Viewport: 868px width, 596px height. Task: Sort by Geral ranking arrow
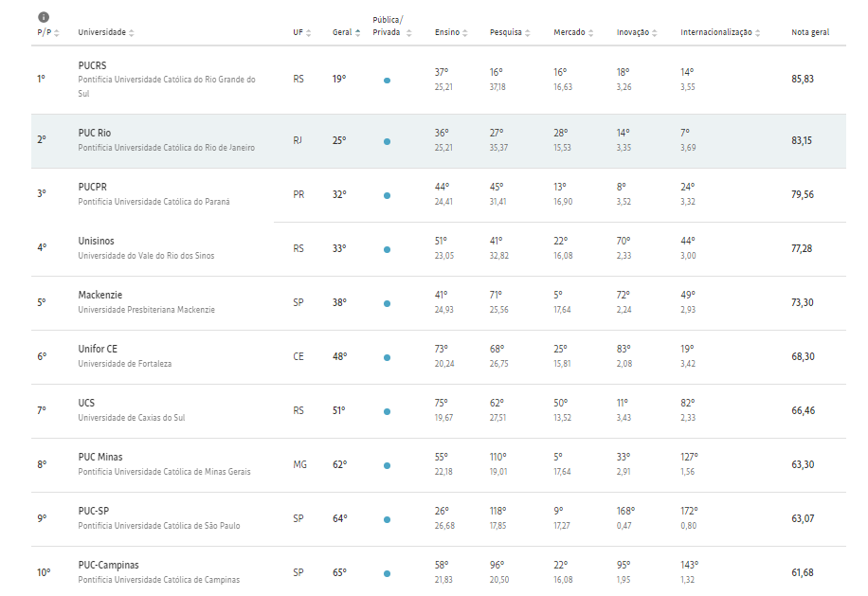(x=357, y=33)
